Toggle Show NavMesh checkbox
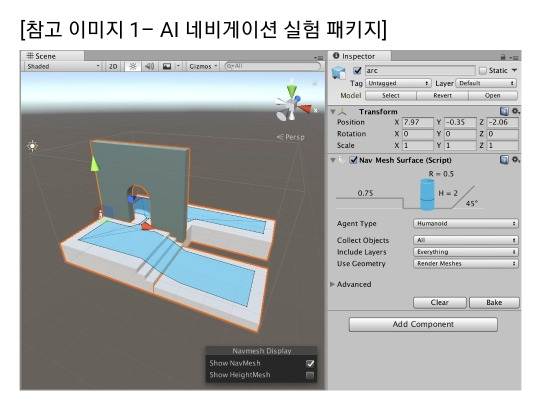Viewport: 540px width, 397px height. coord(310,363)
